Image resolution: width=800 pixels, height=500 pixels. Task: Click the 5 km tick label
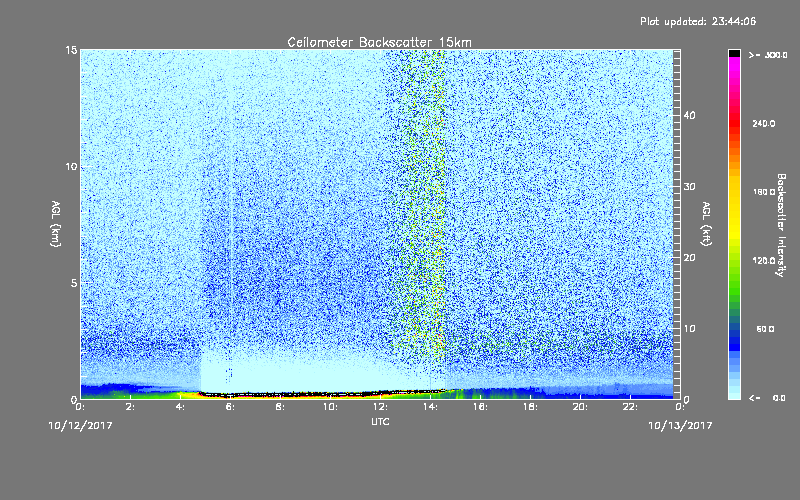[74, 283]
